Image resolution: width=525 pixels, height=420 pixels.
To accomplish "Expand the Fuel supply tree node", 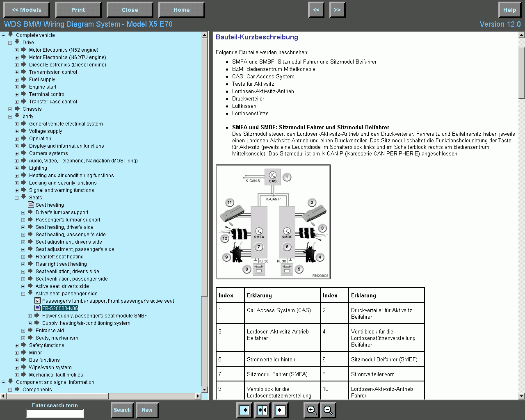I will pos(16,79).
